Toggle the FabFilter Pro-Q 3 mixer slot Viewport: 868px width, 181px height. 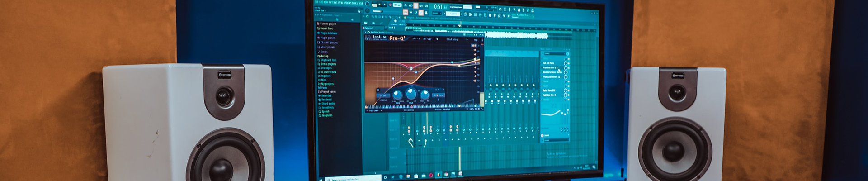pyautogui.click(x=550, y=67)
